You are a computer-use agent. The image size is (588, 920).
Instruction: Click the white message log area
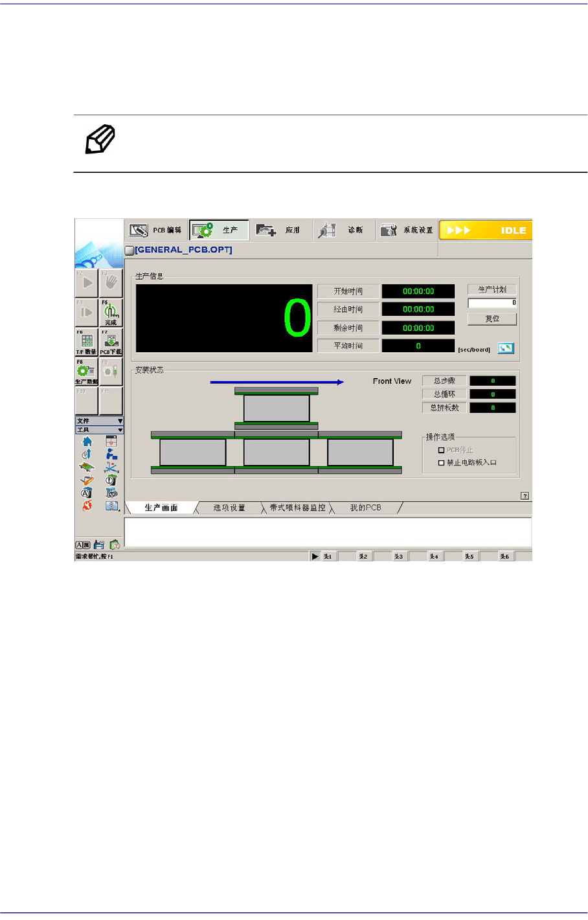[328, 532]
